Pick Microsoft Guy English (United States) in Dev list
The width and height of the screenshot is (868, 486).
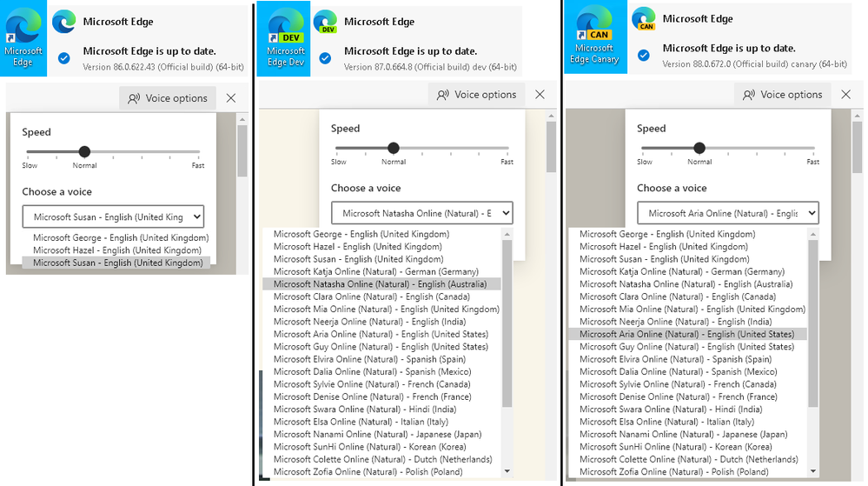[382, 347]
